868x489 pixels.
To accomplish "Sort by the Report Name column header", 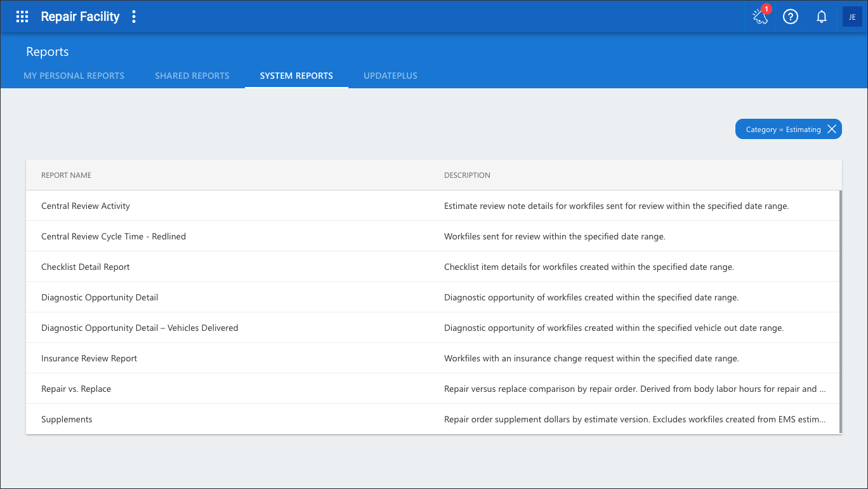I will click(66, 175).
